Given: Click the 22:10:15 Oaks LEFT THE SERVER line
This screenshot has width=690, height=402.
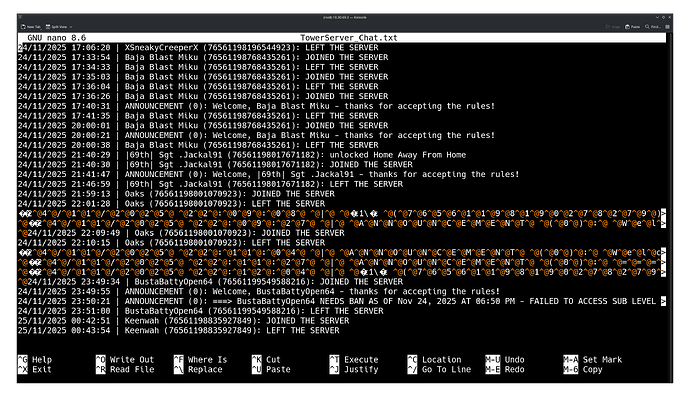Looking at the screenshot, I should tap(171, 242).
